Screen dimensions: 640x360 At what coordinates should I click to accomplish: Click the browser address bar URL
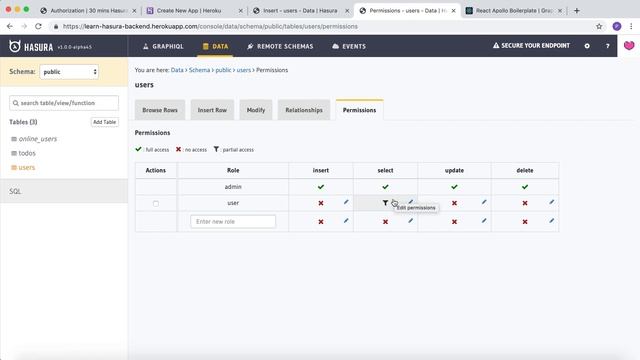210,26
